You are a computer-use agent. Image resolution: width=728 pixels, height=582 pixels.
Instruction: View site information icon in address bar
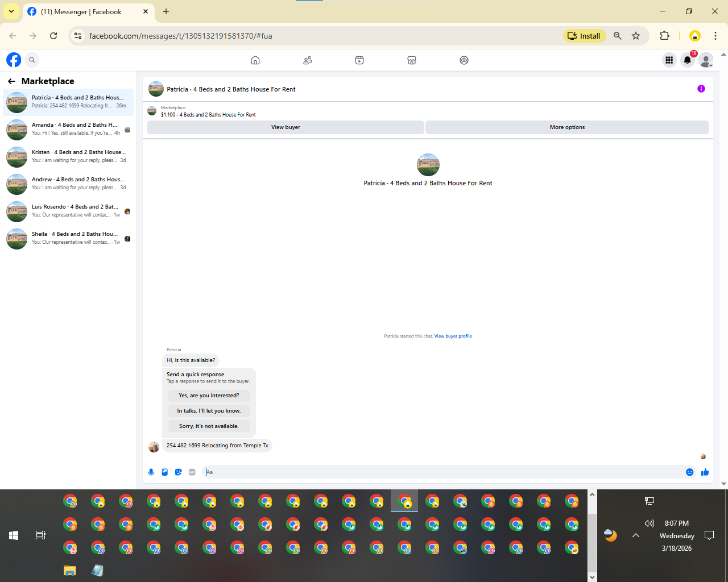click(x=78, y=36)
